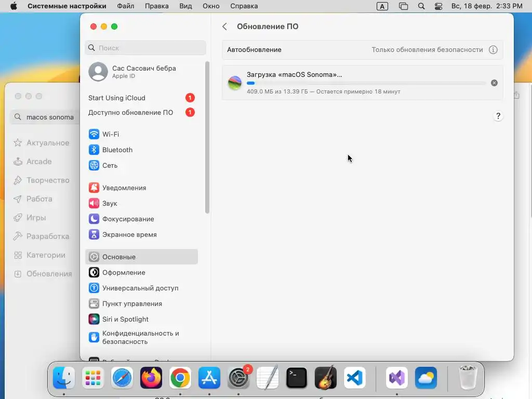Screen dimensions: 532x399
Task: Click App Store search field with macos sonoma
Action: (45, 117)
